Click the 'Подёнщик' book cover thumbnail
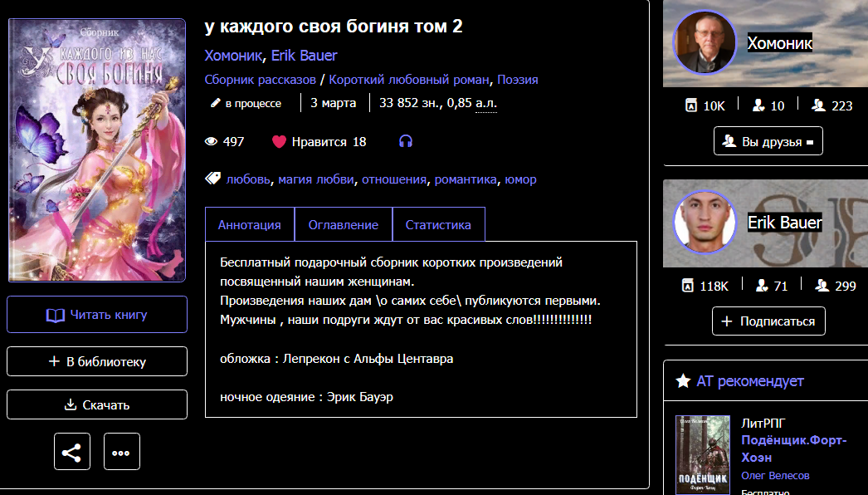Image resolution: width=868 pixels, height=495 pixels. click(703, 454)
